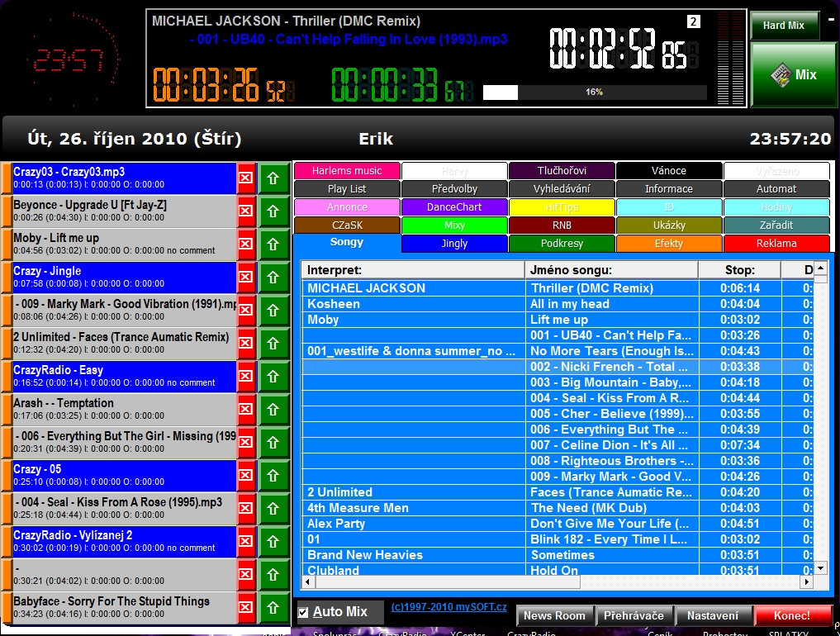Select the Alex Party song row
Screen dimensions: 840x636
(x=558, y=524)
